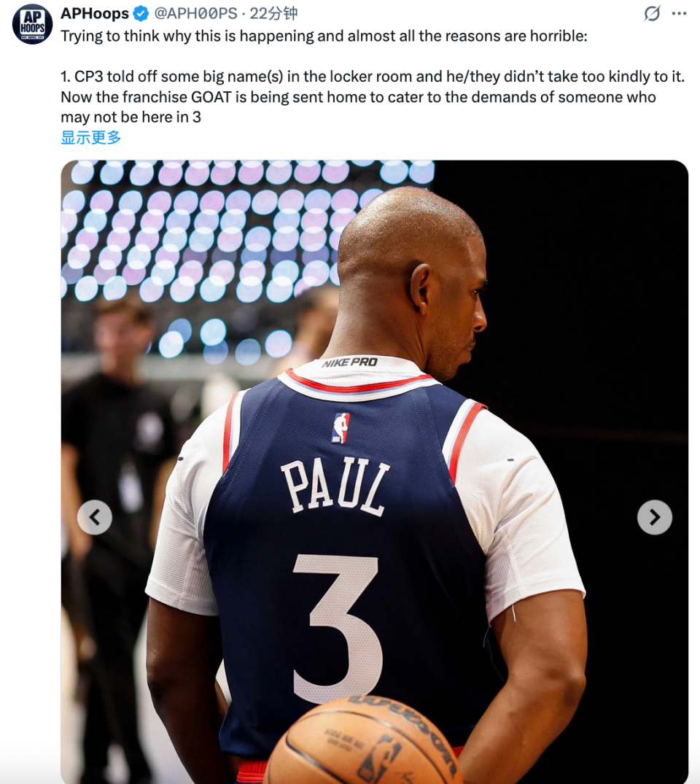This screenshot has width=700, height=784.
Task: Click the NBA logo on jersey
Action: (341, 428)
